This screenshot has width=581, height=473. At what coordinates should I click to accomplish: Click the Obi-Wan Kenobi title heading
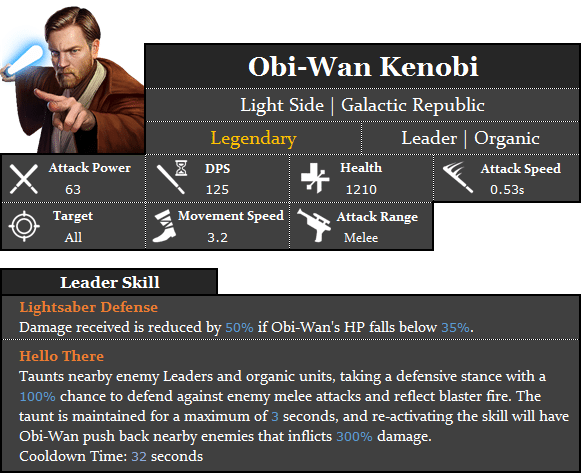363,67
